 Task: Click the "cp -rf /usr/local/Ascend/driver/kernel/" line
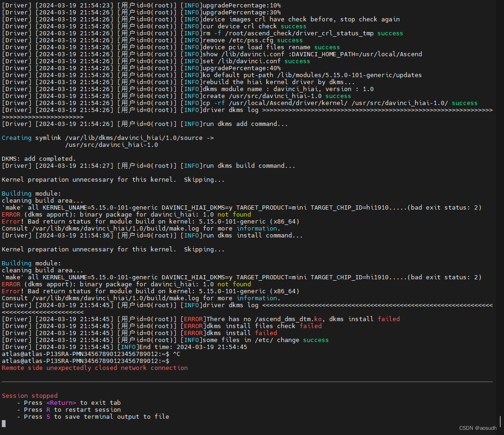(x=240, y=103)
